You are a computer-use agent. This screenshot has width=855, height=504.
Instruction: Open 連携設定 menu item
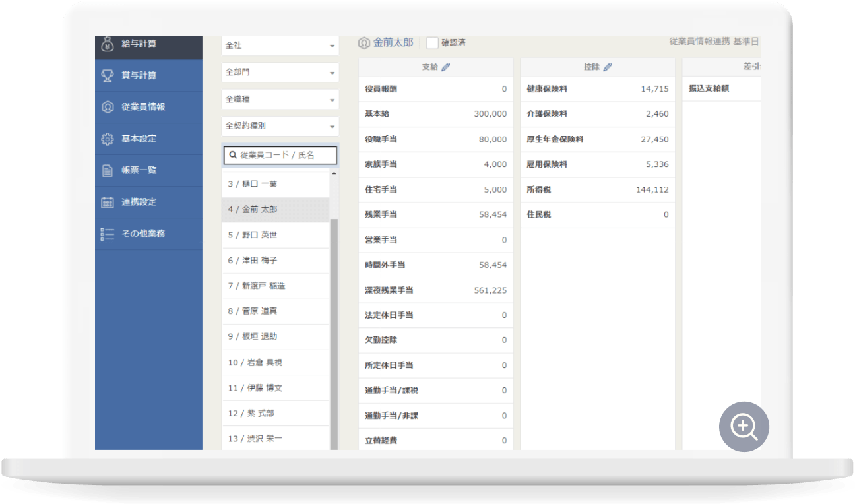tap(148, 202)
